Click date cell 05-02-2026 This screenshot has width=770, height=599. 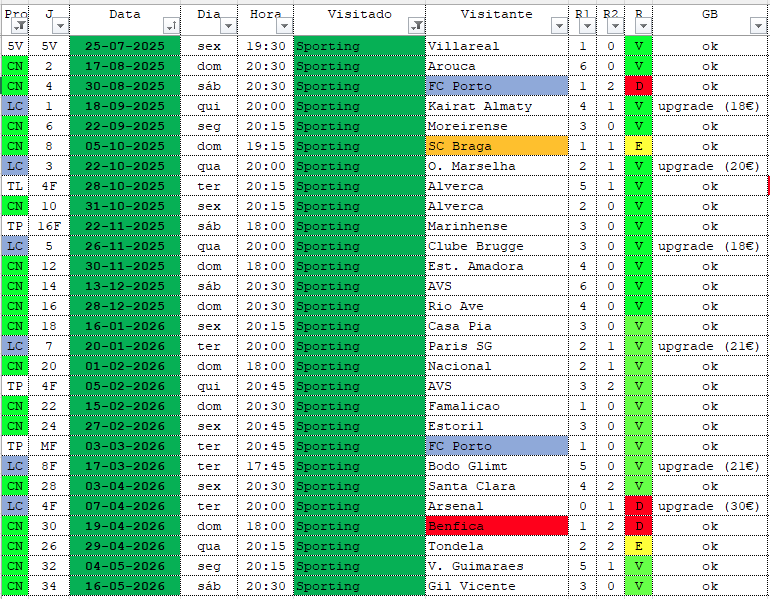(x=125, y=386)
